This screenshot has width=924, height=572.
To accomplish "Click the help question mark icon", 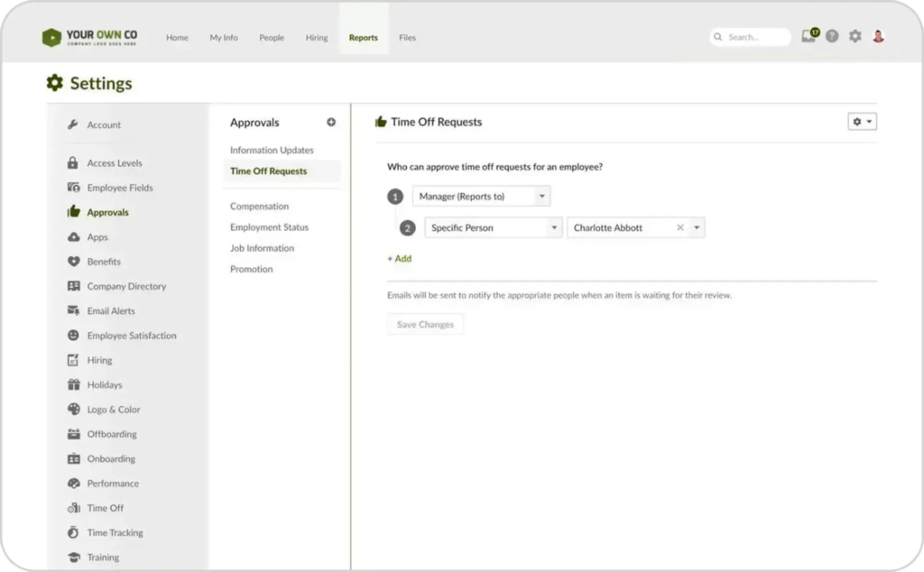I will click(x=832, y=37).
